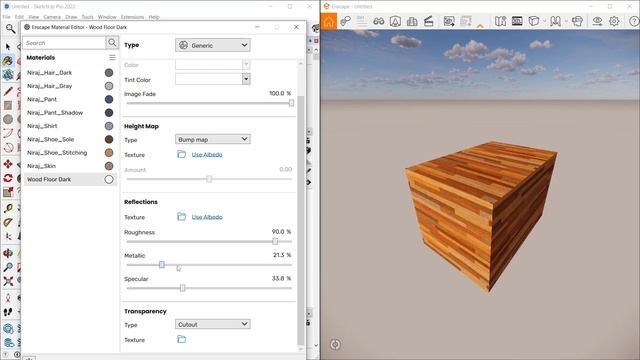Browse Height Map texture folder icon

pyautogui.click(x=182, y=154)
